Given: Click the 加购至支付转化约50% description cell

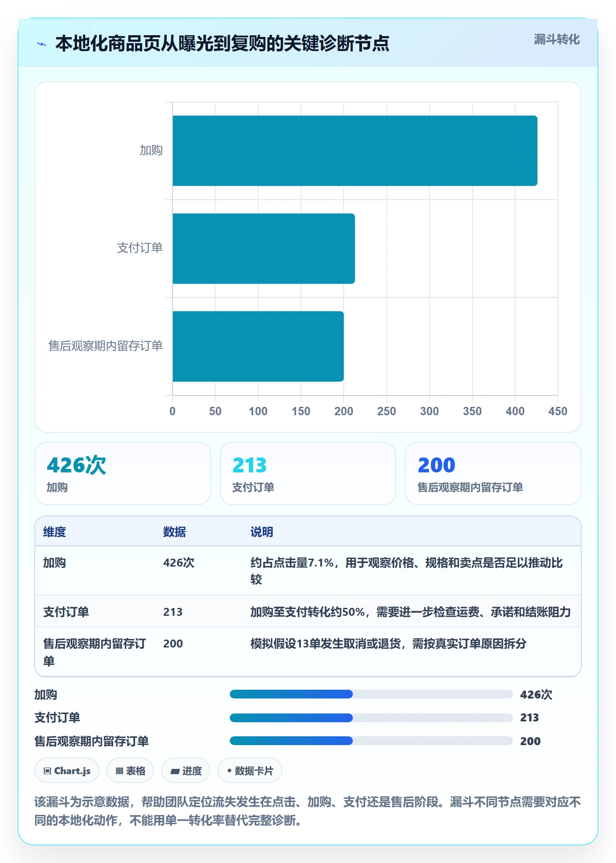Looking at the screenshot, I should [x=411, y=612].
